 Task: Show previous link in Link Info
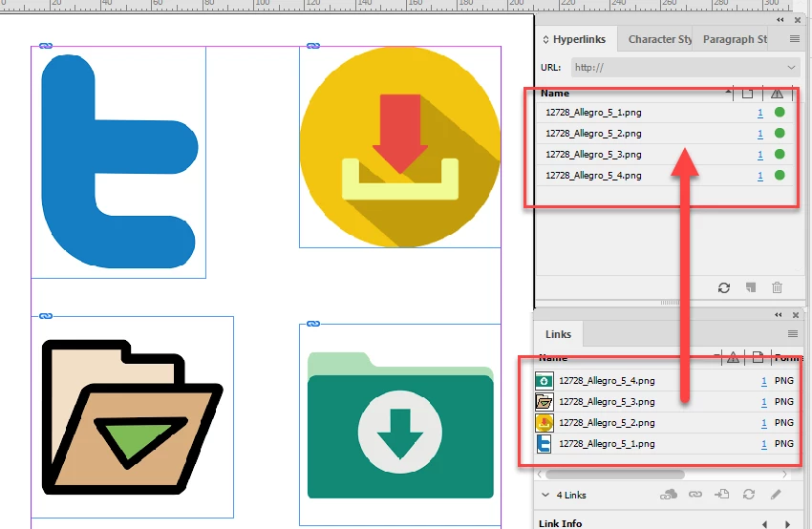(765, 524)
